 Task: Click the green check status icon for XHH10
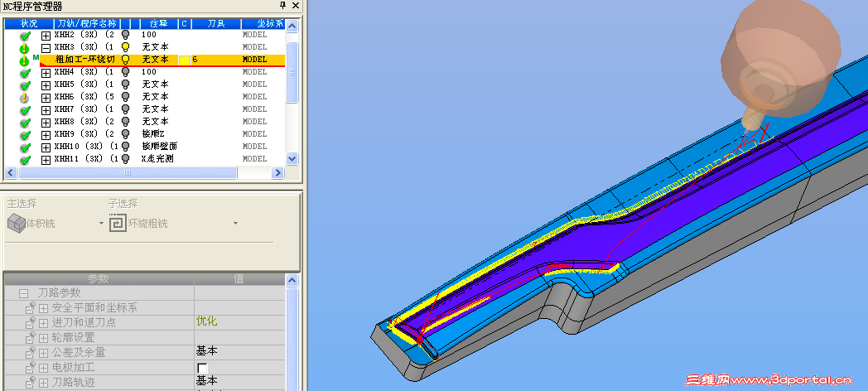tap(25, 147)
